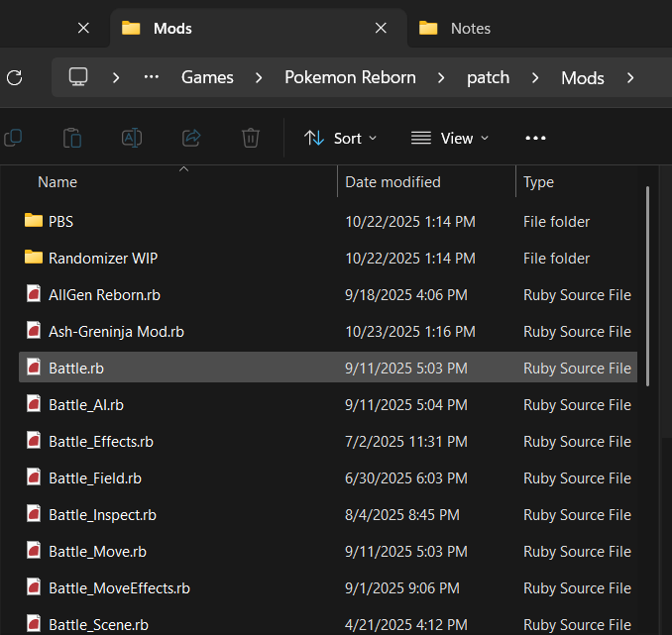672x635 pixels.
Task: Click the Paste clipboard icon
Action: click(x=72, y=138)
